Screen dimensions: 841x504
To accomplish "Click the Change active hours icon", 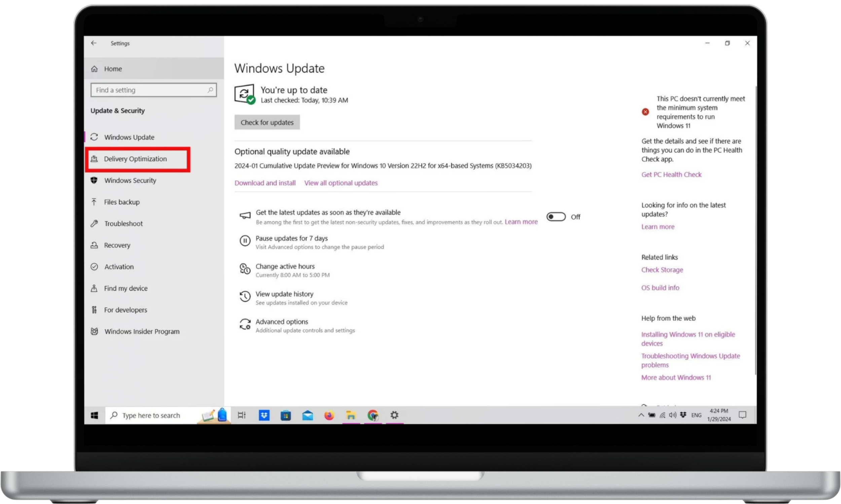I will pos(245,269).
